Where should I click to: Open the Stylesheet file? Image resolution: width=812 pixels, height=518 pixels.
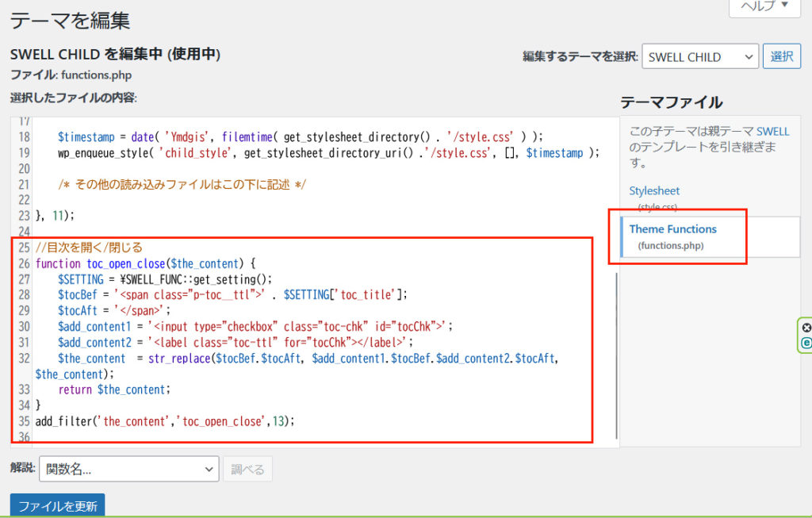click(654, 190)
